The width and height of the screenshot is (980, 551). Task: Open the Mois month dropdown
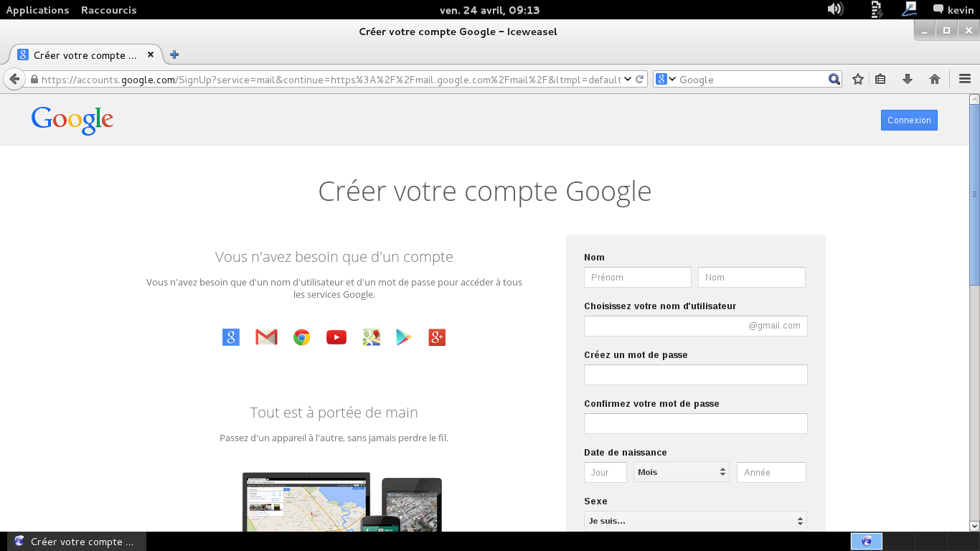tap(682, 472)
